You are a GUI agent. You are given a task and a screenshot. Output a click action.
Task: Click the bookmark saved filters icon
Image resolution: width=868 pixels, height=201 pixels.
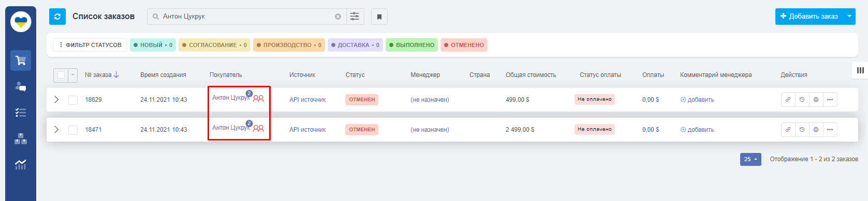point(379,17)
